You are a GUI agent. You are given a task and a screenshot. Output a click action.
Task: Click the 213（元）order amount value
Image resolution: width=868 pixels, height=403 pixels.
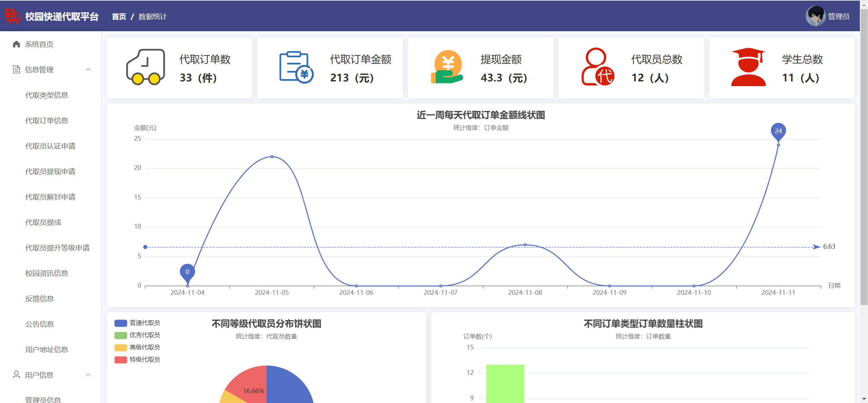352,78
